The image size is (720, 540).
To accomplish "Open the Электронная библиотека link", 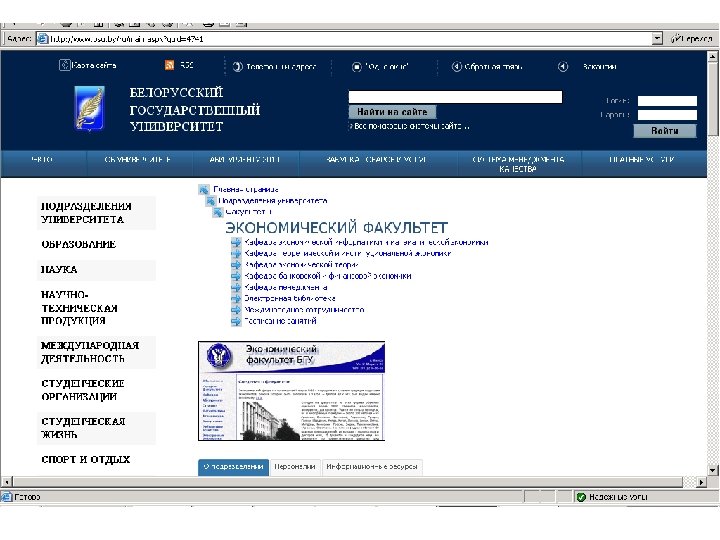I will coord(290,298).
